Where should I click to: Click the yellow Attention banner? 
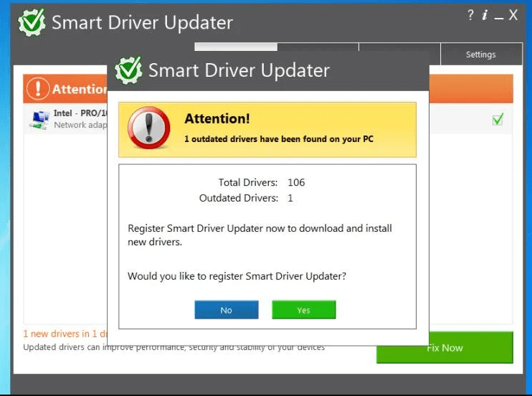point(267,130)
